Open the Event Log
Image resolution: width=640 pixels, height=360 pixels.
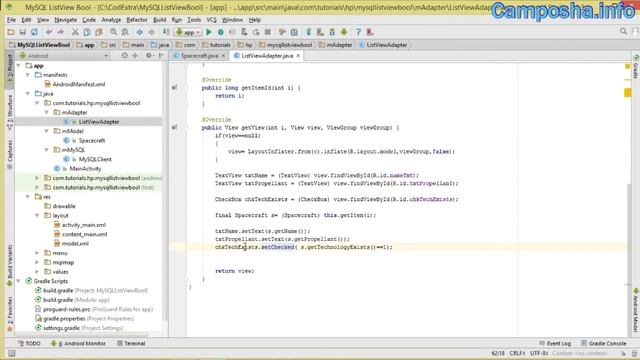tap(555, 343)
